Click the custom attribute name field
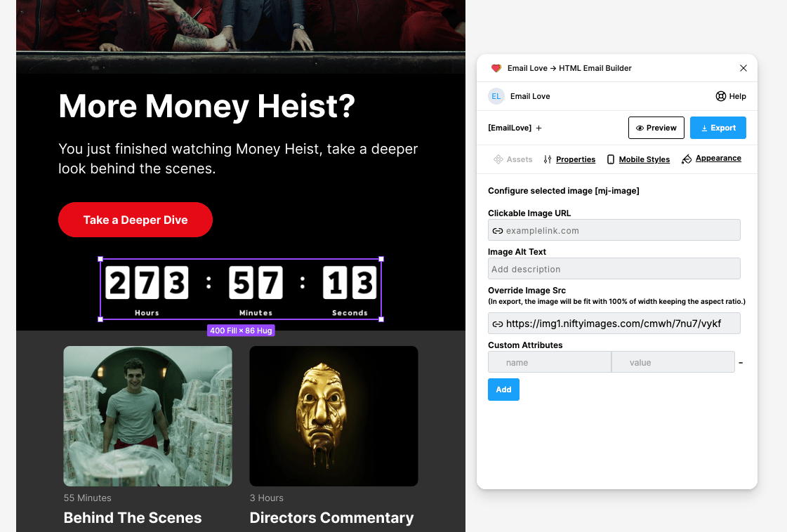Screen dimensions: 787x532 550,362
